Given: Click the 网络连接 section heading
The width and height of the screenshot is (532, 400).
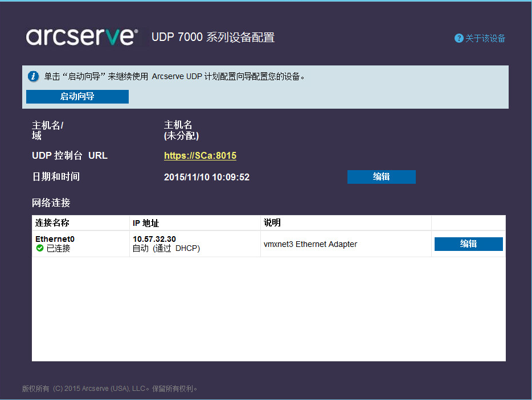Looking at the screenshot, I should click(51, 203).
